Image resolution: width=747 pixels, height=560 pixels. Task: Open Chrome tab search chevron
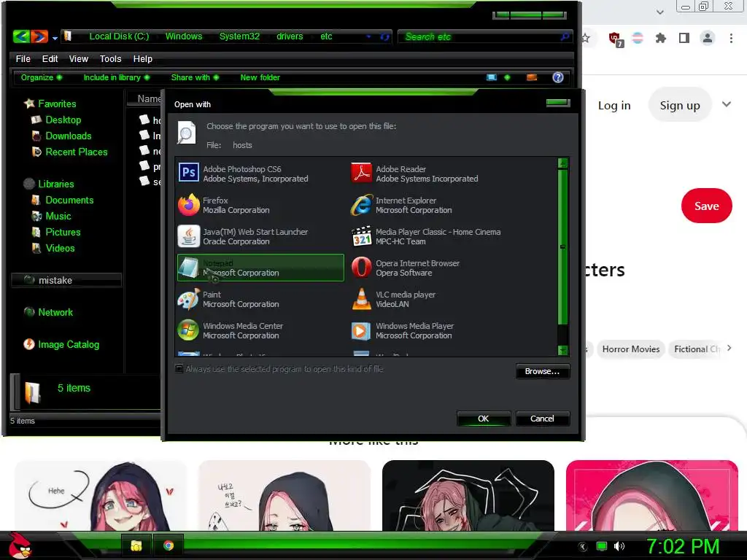(659, 12)
